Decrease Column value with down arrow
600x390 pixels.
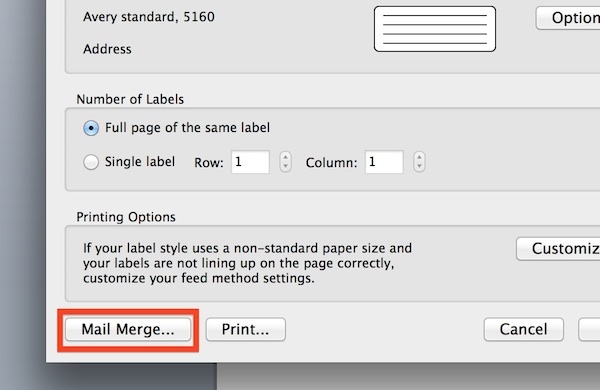[x=419, y=166]
